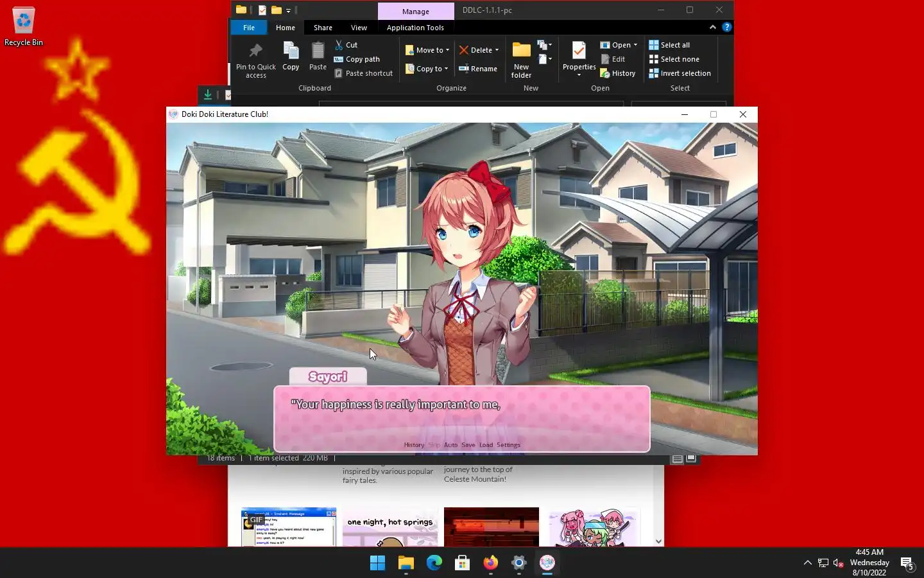Click the properties quick access toolbar icon
This screenshot has height=578, width=924.
[x=262, y=10]
